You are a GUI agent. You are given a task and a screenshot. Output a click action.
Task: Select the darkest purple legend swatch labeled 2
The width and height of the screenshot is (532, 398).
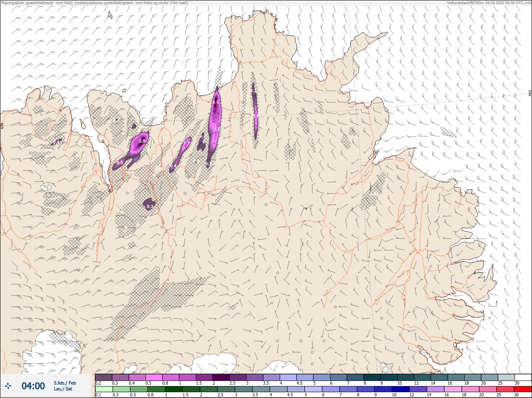222,377
